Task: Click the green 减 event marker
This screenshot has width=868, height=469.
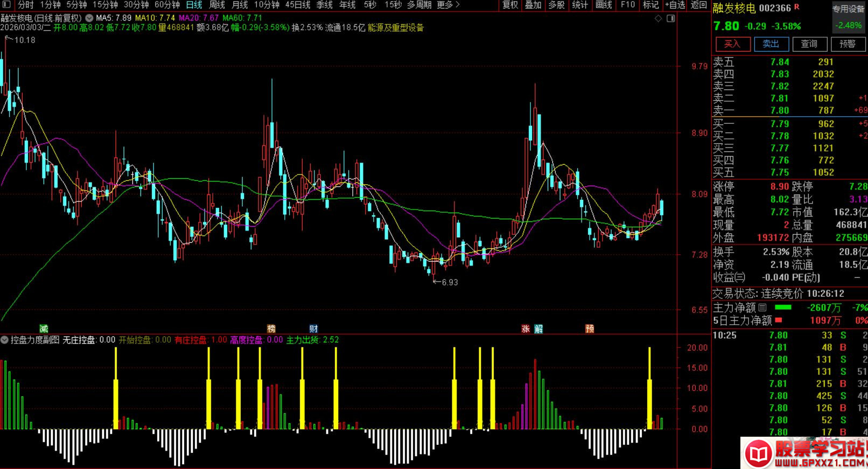Action: point(44,328)
